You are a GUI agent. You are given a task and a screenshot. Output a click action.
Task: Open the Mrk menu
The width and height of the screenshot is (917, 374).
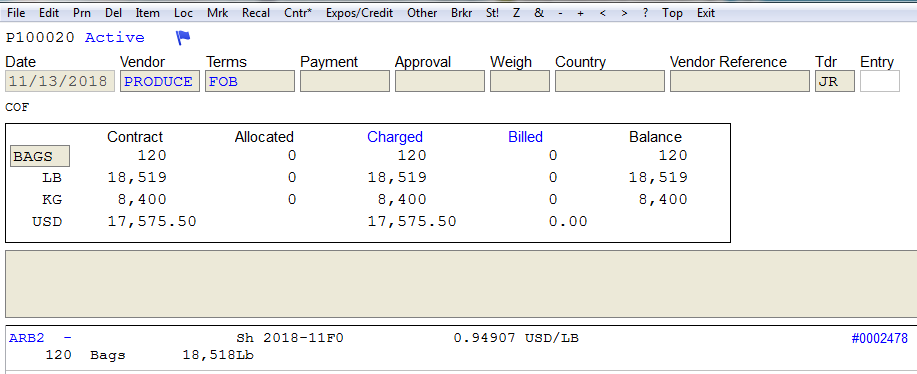218,13
